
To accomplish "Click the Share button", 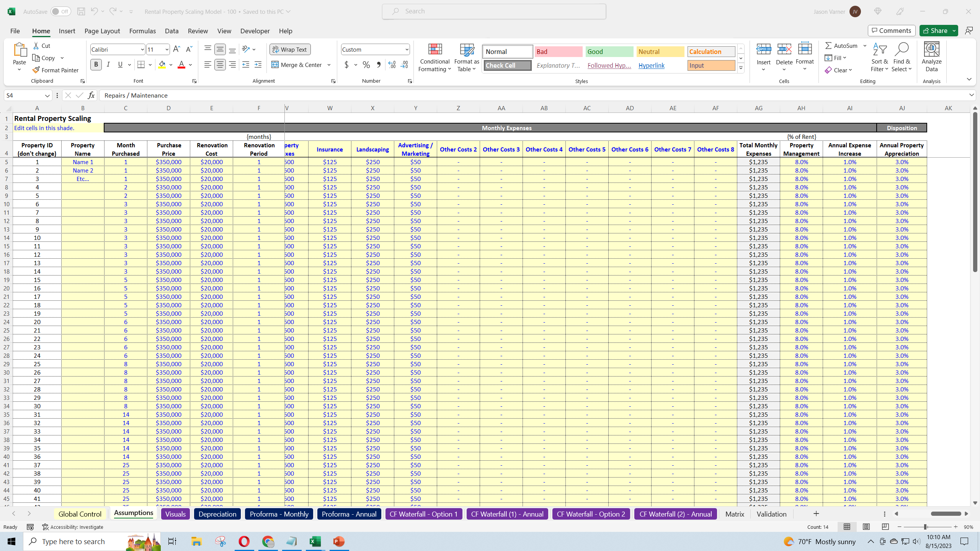I will tap(934, 31).
